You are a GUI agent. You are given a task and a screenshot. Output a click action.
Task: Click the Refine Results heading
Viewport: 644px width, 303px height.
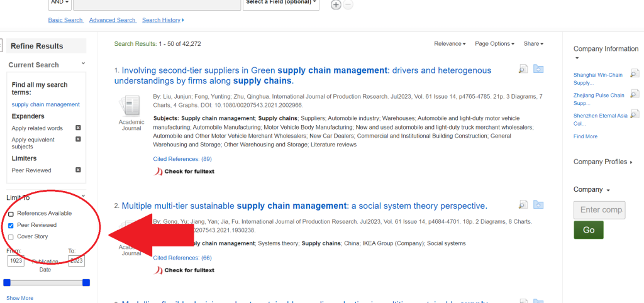pos(37,46)
